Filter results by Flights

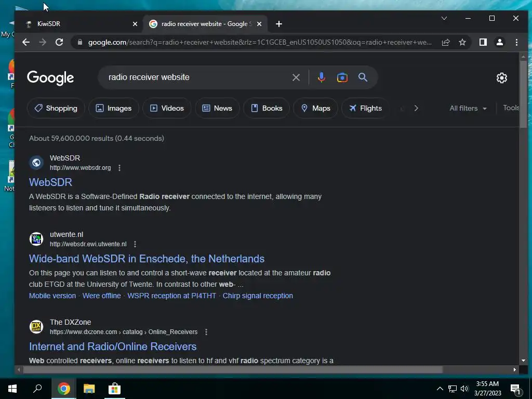365,108
